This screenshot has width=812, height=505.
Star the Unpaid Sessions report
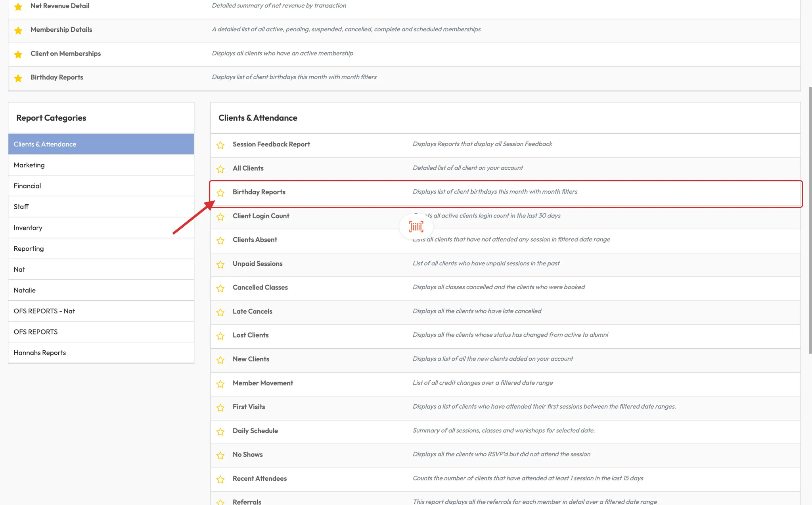coord(220,265)
